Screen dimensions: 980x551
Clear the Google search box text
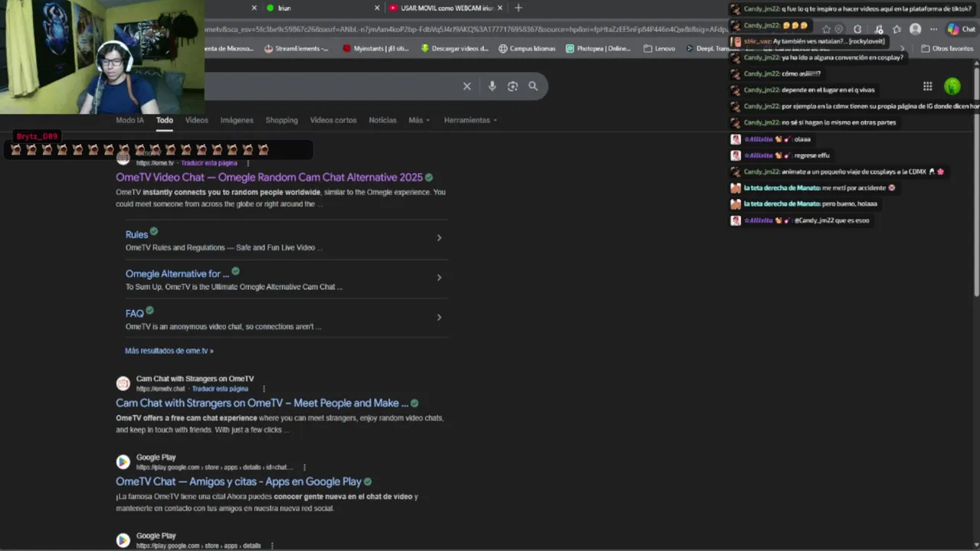tap(467, 86)
